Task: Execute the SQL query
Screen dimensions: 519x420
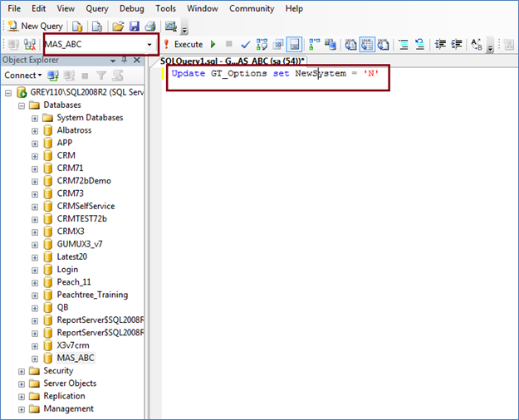Action: [x=183, y=44]
